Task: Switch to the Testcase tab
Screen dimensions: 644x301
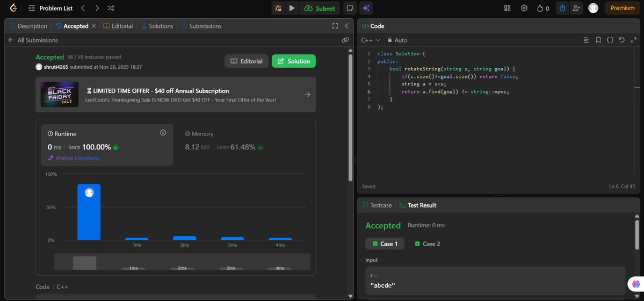Action: click(x=377, y=205)
